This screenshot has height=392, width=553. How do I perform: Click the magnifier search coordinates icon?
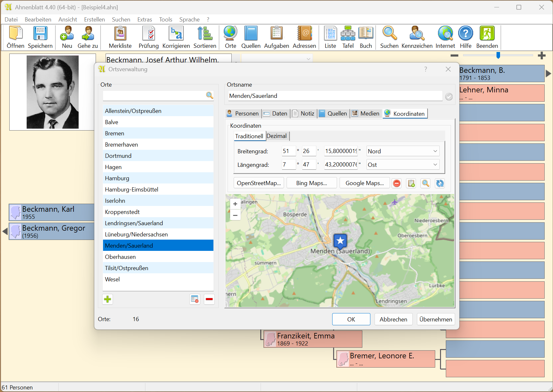425,183
